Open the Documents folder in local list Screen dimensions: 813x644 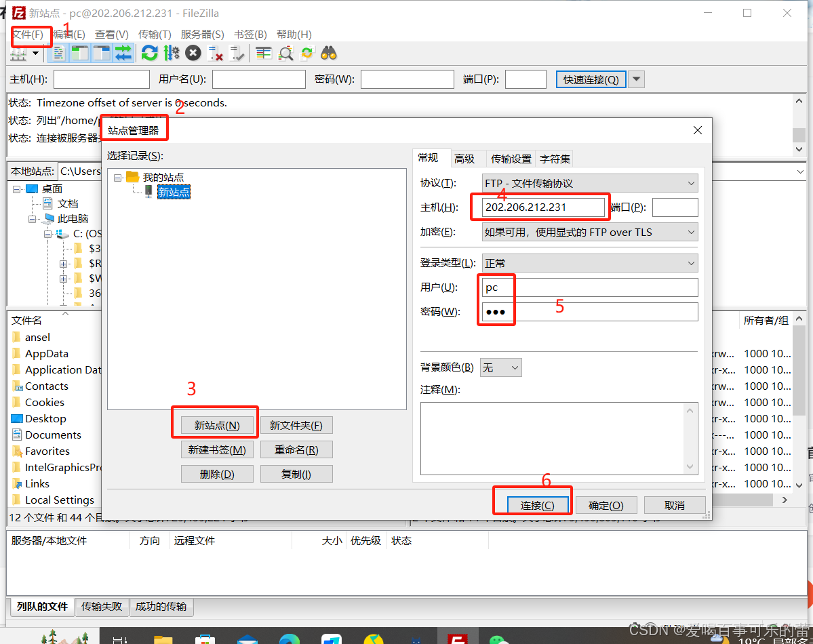(x=53, y=435)
